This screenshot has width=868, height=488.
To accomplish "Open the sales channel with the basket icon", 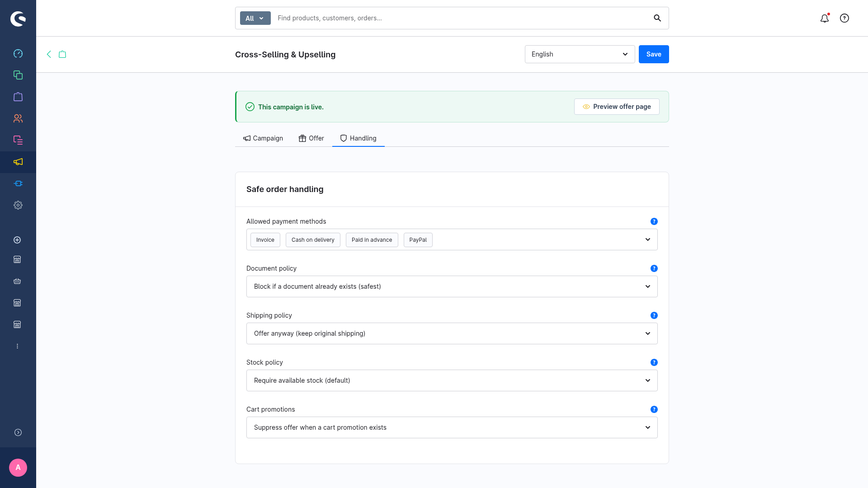I will tap(17, 281).
